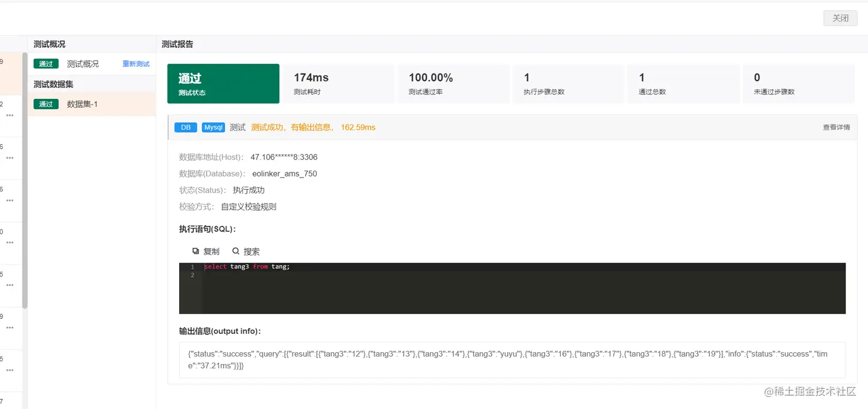
Task: Click the 执行语句(SQL) heading
Action: tap(208, 229)
